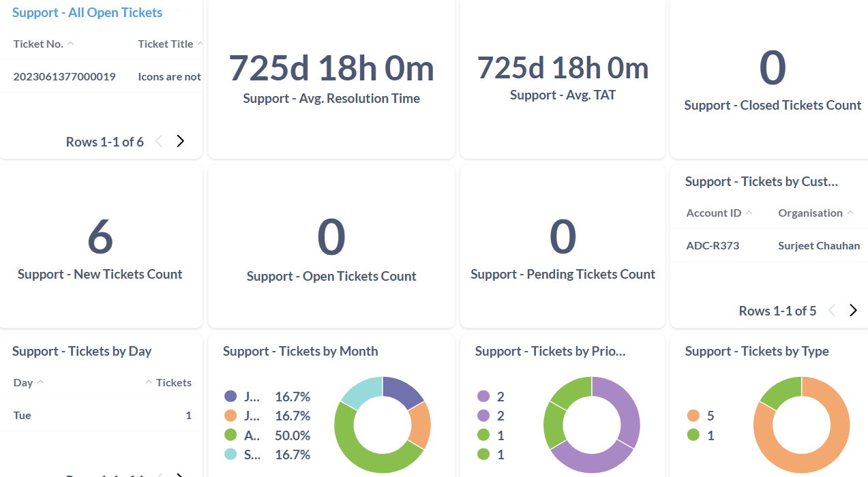This screenshot has height=477, width=868.
Task: Sort the Account ID column in Tickets by Customer
Action: (x=750, y=212)
